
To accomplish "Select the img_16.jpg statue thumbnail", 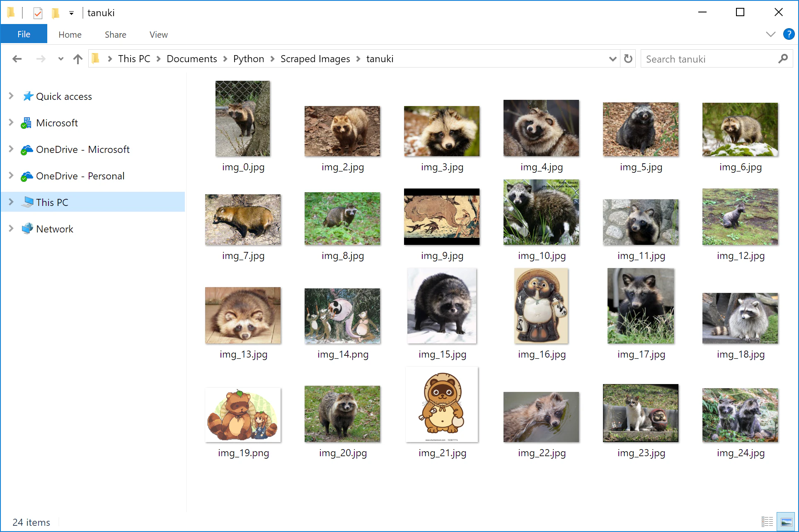I will 541,306.
